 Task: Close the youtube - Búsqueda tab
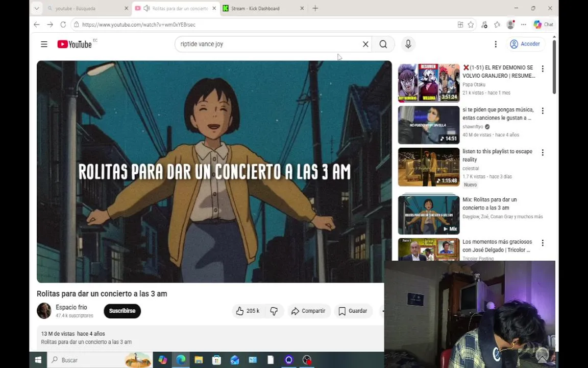126,8
